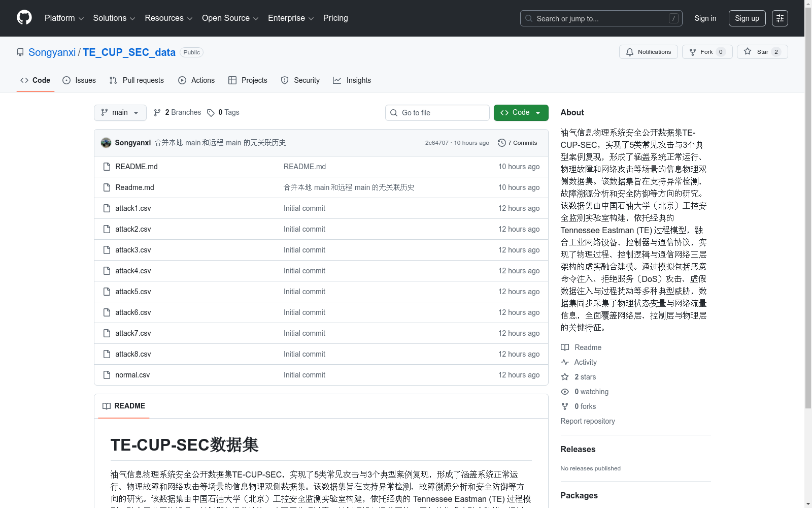Click the repository book icon beside Songyanxi

20,52
